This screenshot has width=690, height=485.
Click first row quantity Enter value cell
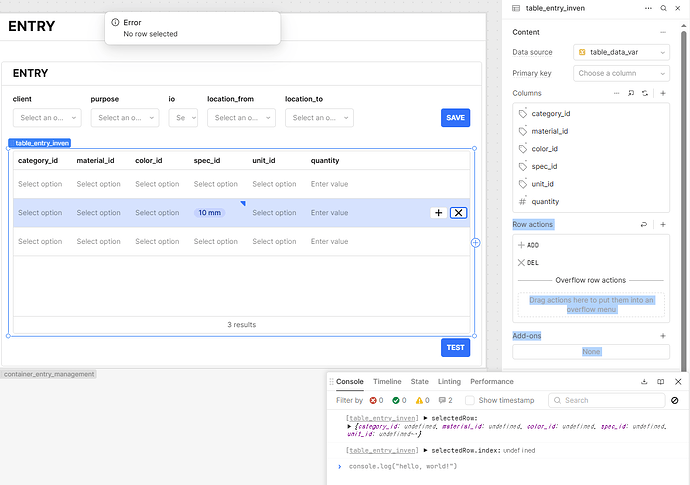click(330, 184)
